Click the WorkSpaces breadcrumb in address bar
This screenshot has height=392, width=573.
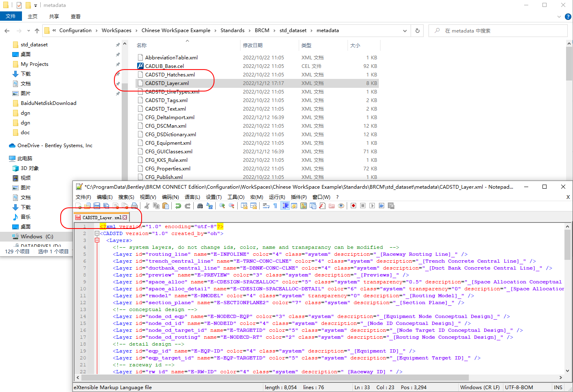(x=116, y=30)
